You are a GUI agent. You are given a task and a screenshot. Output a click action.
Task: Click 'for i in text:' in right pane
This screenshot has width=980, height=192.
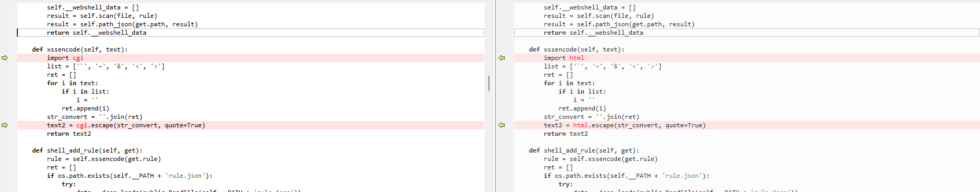pyautogui.click(x=570, y=83)
